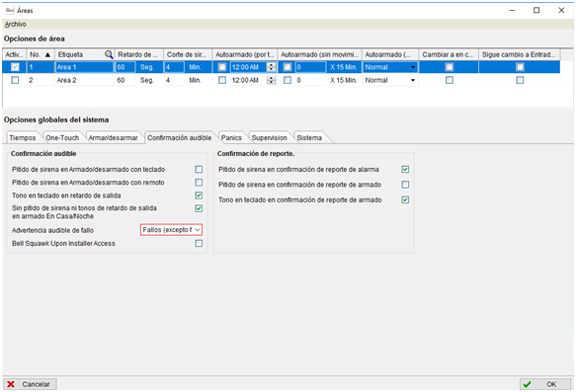Toggle Cambiar a en casa checkbox for Area 2
The width and height of the screenshot is (576, 392).
(450, 80)
